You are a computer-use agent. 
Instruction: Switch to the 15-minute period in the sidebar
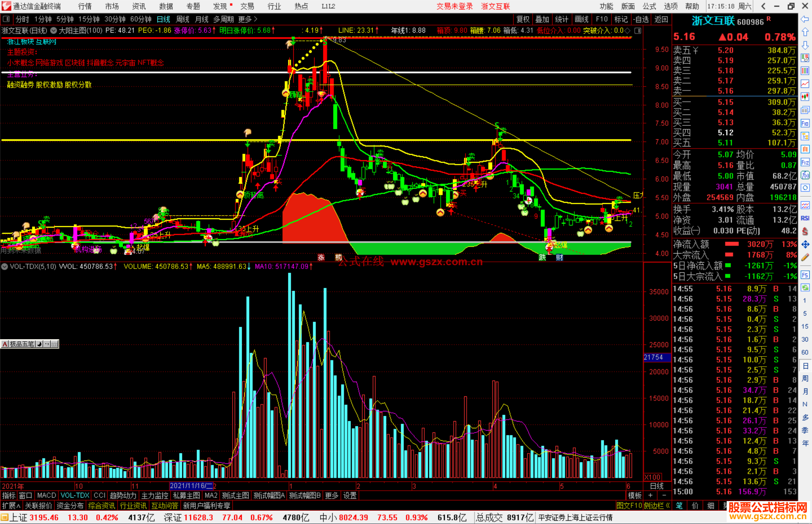(805, 326)
